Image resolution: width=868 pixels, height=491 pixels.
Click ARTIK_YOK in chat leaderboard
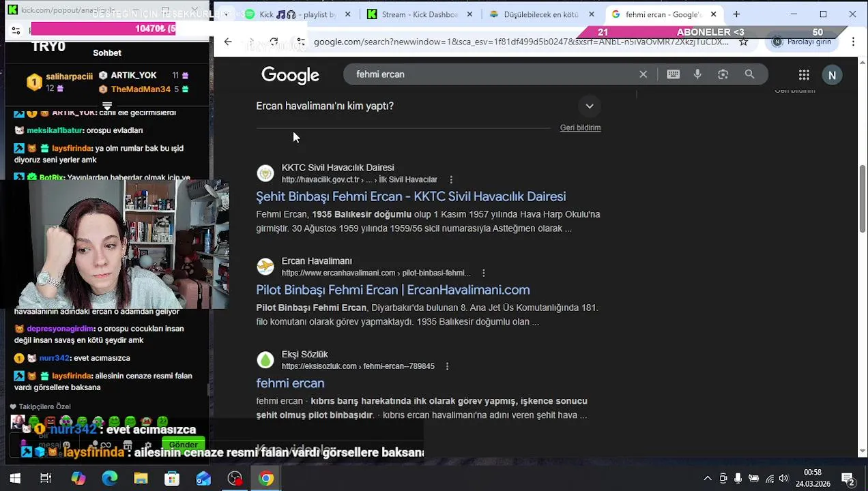(134, 75)
